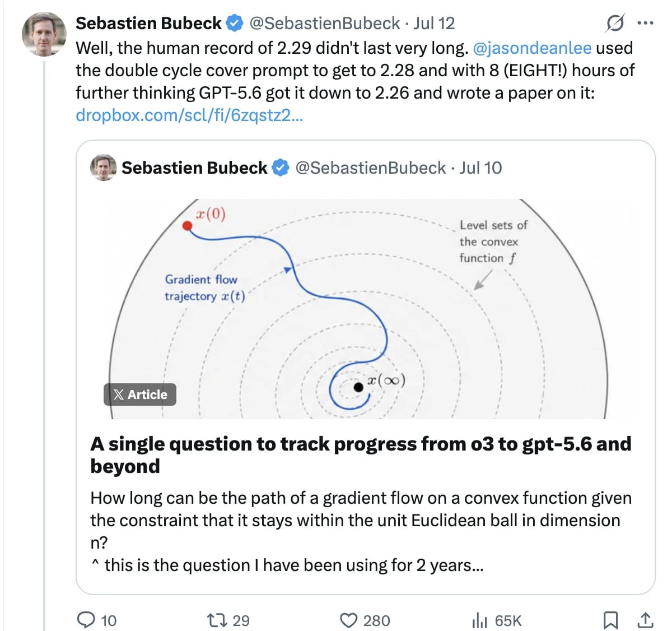The width and height of the screenshot is (672, 631).
Task: Open the three-dot more options menu
Action: [x=646, y=24]
